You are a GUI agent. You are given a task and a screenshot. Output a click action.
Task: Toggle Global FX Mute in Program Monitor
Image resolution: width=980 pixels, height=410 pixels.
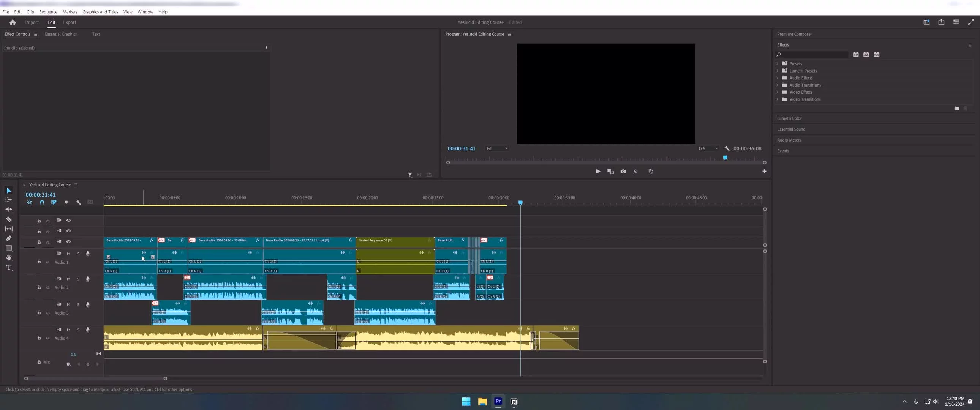[635, 172]
